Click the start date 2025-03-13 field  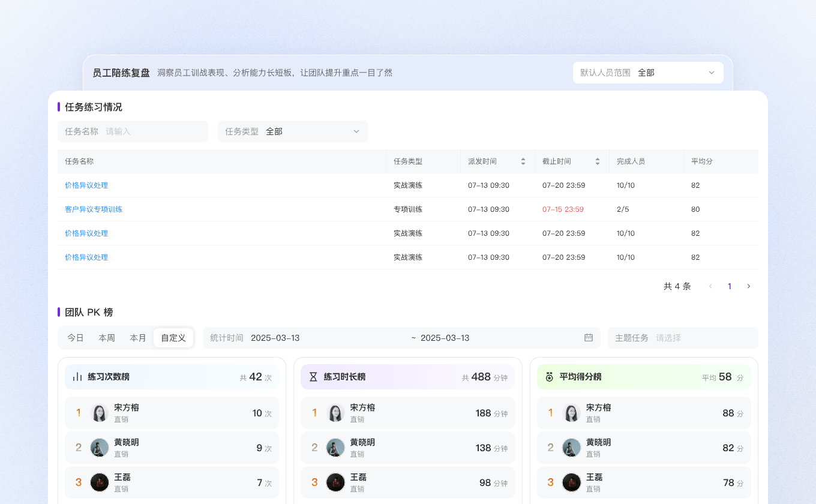pos(275,338)
